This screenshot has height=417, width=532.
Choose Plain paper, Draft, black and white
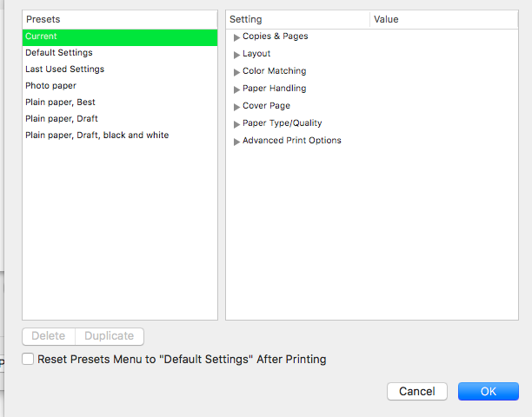(119, 136)
